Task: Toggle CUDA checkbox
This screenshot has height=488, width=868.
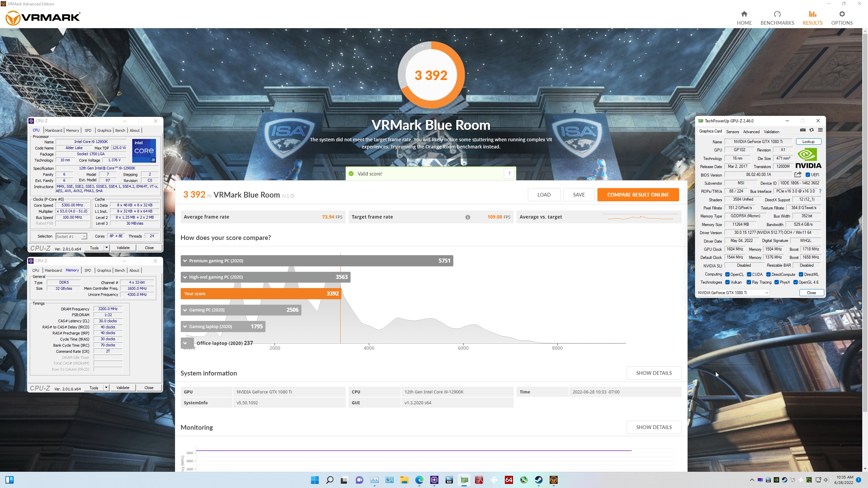Action: tap(749, 274)
